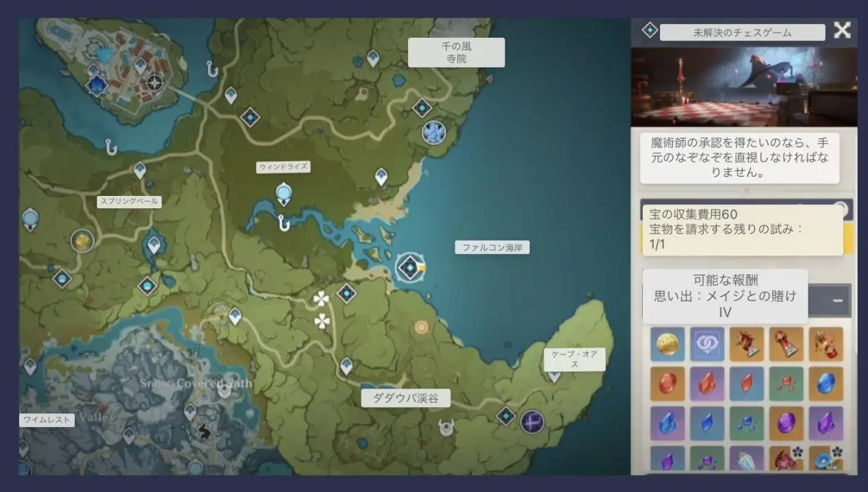Open the domain preview image thumbnail
Viewport: 868px width, 492px height.
tap(743, 86)
